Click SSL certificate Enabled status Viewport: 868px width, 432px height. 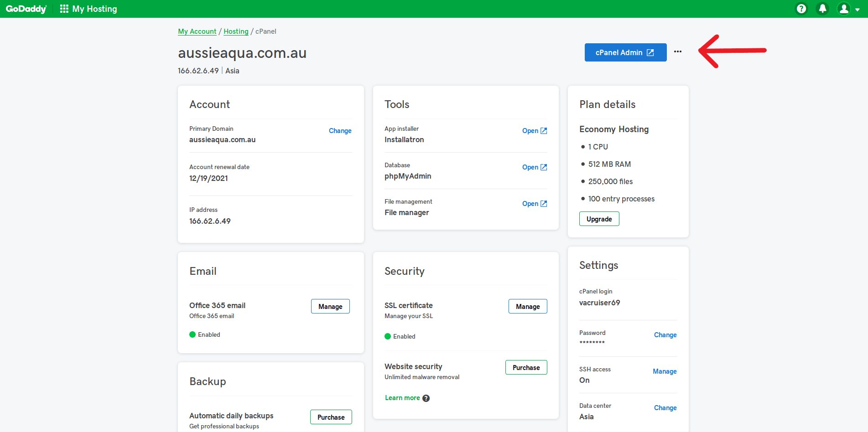[x=400, y=336]
